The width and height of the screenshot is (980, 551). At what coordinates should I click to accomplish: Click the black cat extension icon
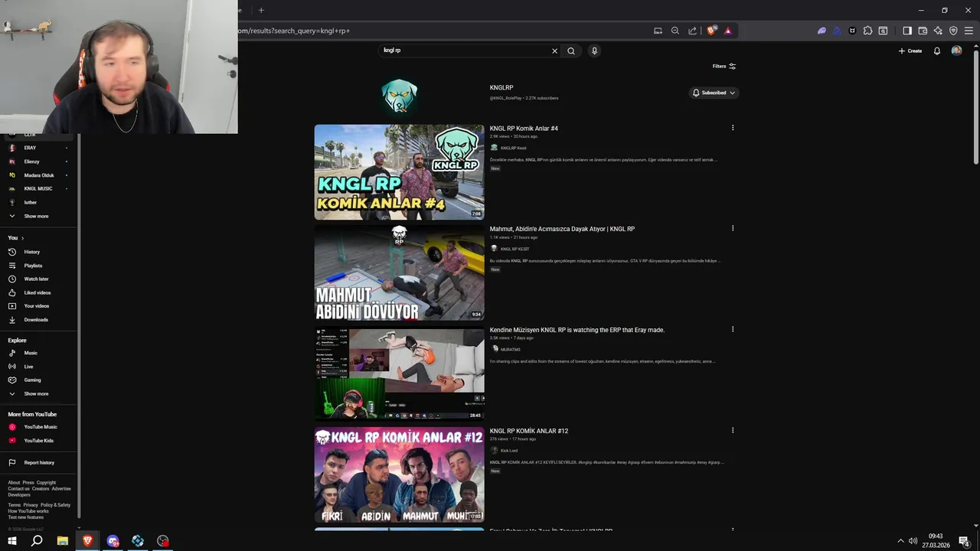coord(852,31)
